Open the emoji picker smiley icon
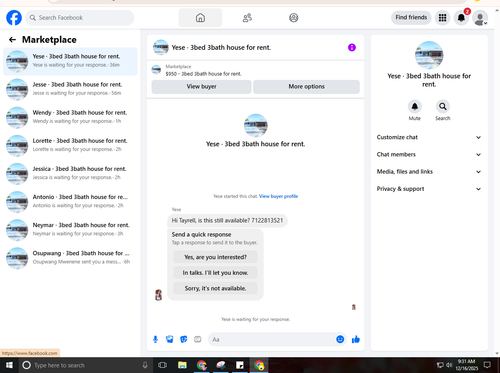 pyautogui.click(x=340, y=339)
